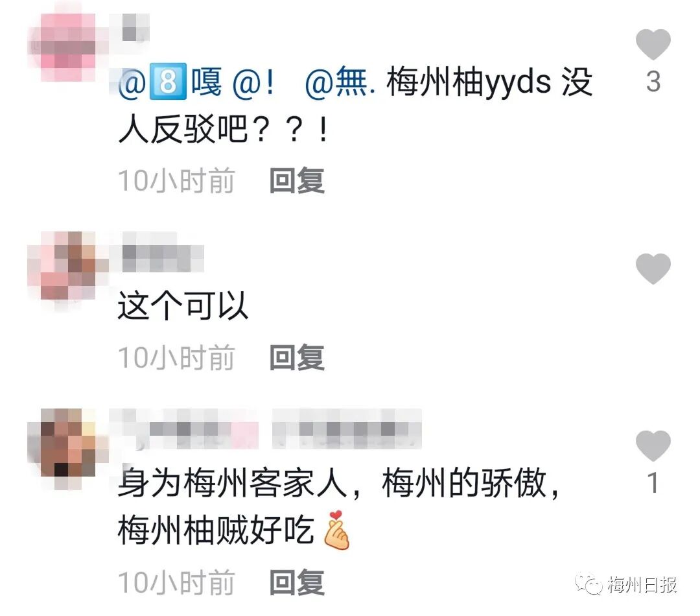
Task: Like the comment saying 这个可以
Action: point(653,268)
